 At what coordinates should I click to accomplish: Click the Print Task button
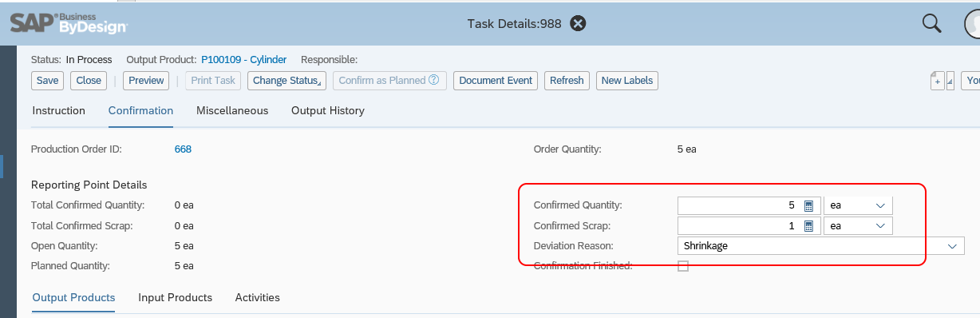(214, 80)
